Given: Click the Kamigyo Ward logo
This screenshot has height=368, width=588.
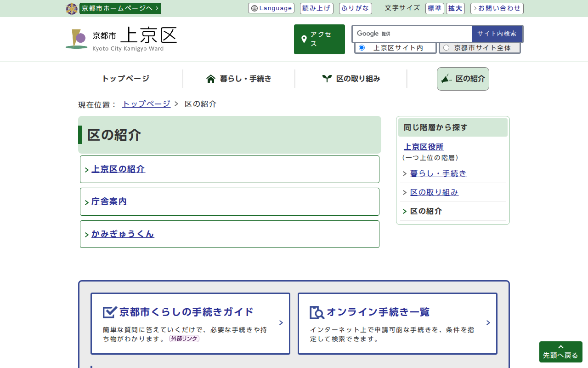Looking at the screenshot, I should point(121,39).
